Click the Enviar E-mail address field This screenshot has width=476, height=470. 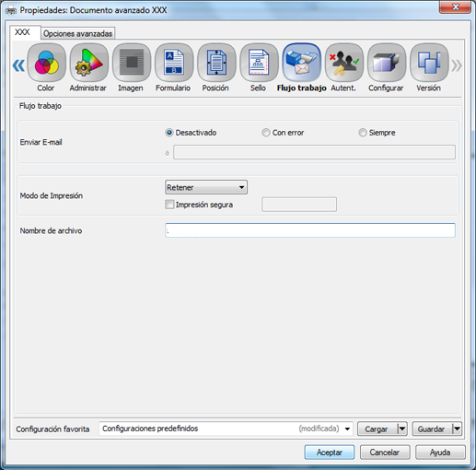(314, 152)
